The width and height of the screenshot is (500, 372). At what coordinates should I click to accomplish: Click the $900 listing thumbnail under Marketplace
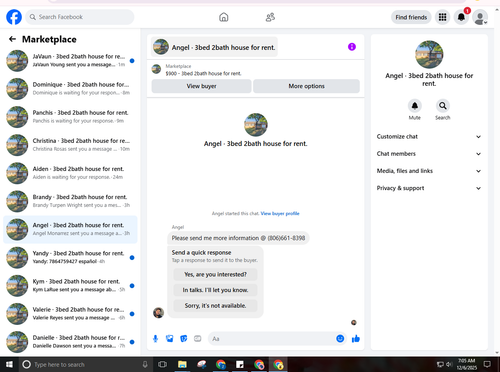point(156,69)
